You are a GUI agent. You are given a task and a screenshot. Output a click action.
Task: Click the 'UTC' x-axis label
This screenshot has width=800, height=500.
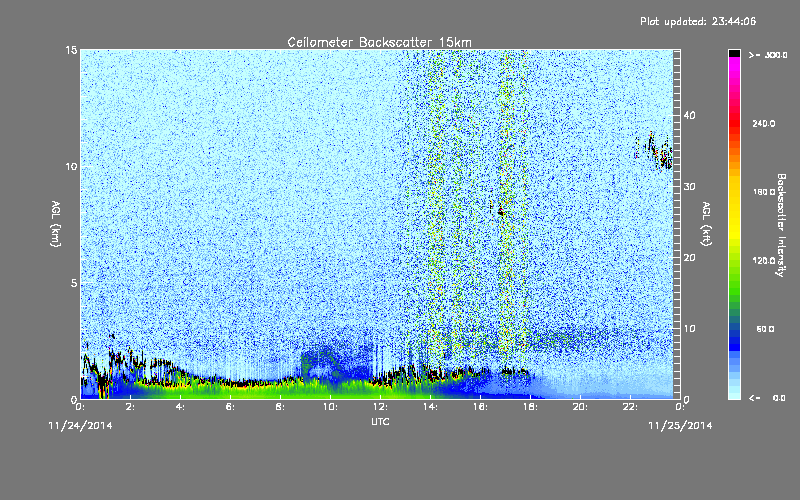tap(380, 421)
